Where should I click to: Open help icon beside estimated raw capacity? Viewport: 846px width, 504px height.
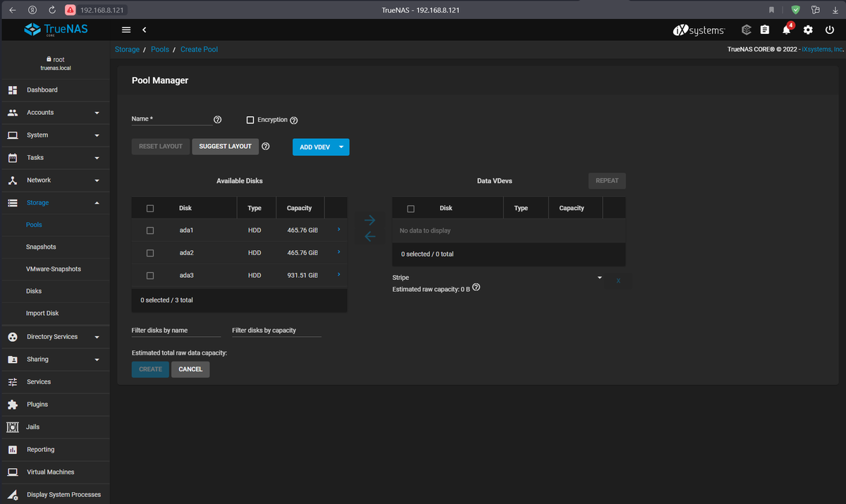click(x=477, y=288)
